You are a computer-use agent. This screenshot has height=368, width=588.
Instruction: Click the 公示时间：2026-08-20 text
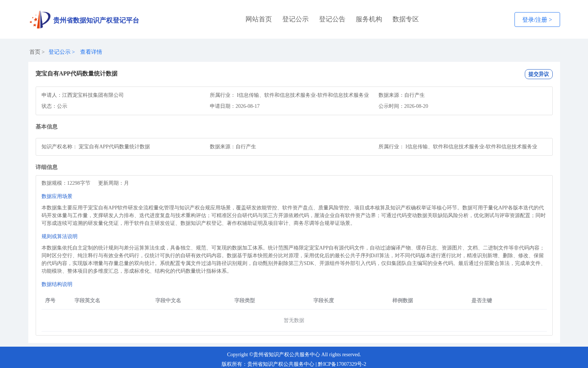point(403,106)
